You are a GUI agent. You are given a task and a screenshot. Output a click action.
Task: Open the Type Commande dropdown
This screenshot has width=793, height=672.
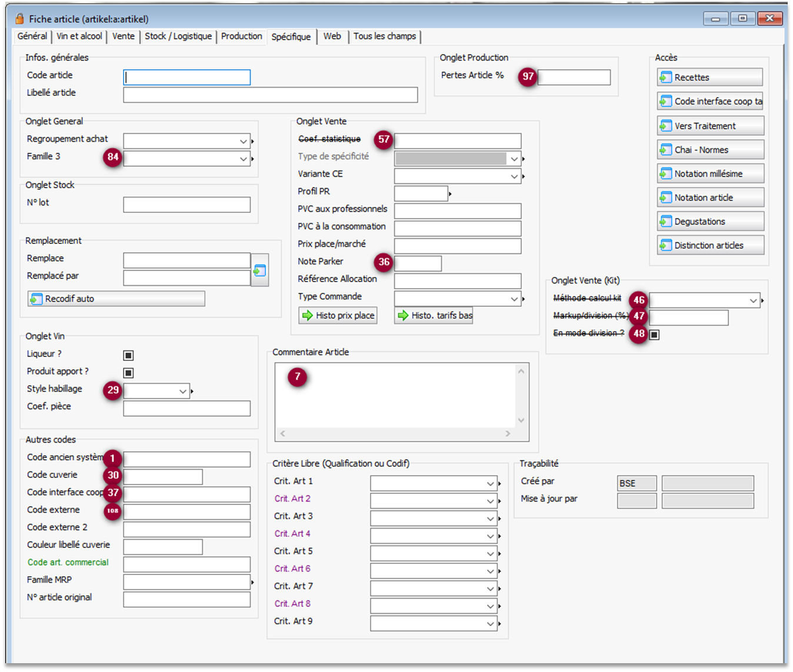(514, 299)
